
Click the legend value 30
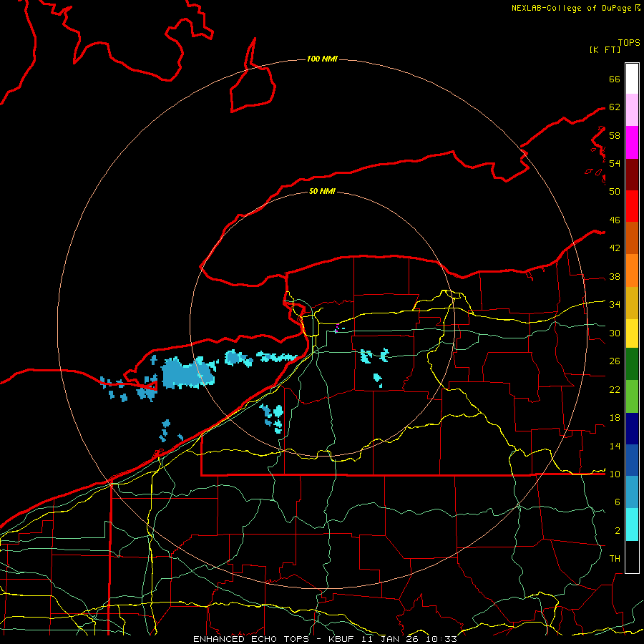coord(615,333)
